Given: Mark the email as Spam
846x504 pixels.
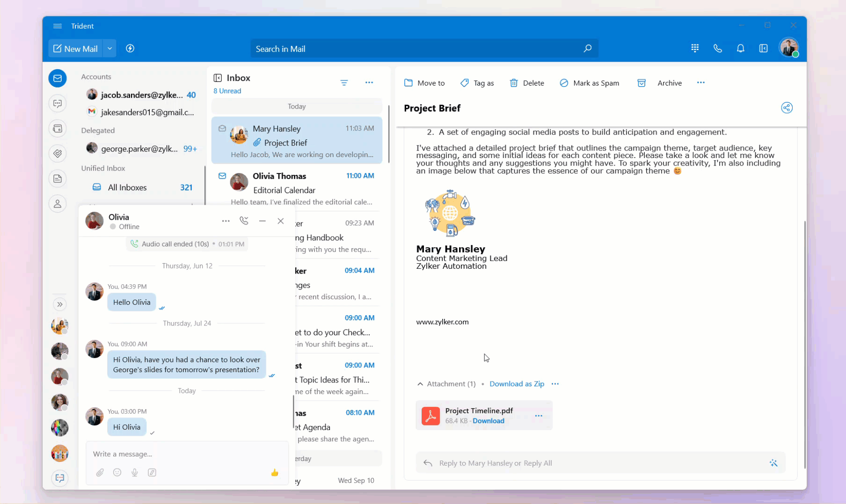Looking at the screenshot, I should pos(589,83).
